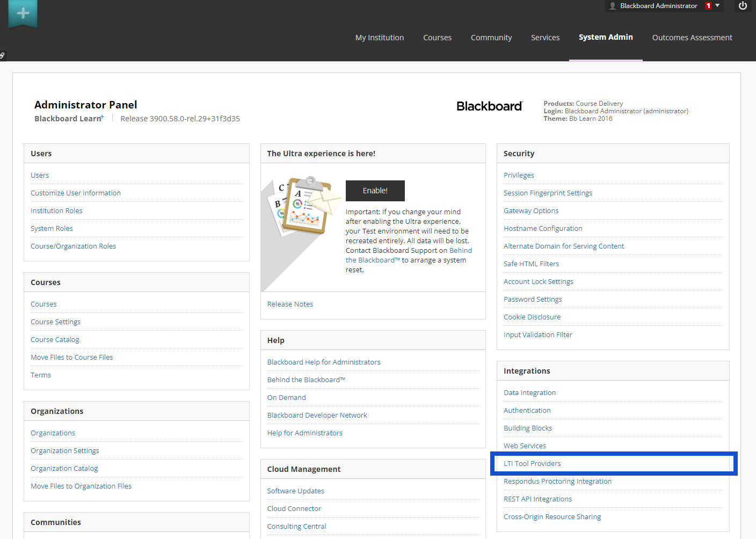Open Respondus Proctoring Integration
Screen dimensions: 756x539
pos(557,482)
